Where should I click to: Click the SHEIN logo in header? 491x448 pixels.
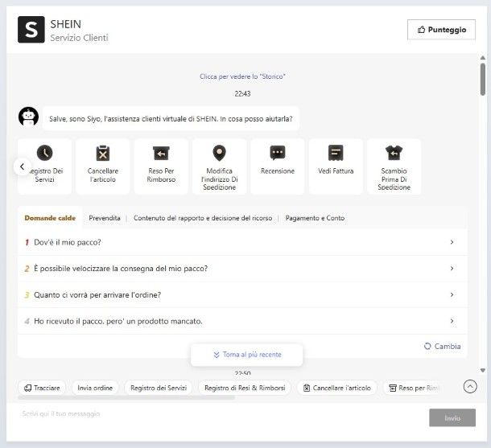pyautogui.click(x=31, y=30)
